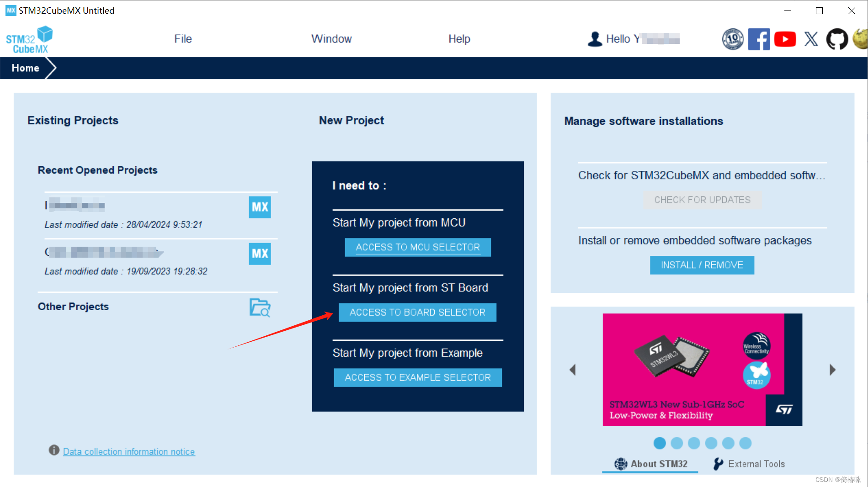Click the ST logo on the banner
Image resolution: width=868 pixels, height=487 pixels.
[784, 410]
